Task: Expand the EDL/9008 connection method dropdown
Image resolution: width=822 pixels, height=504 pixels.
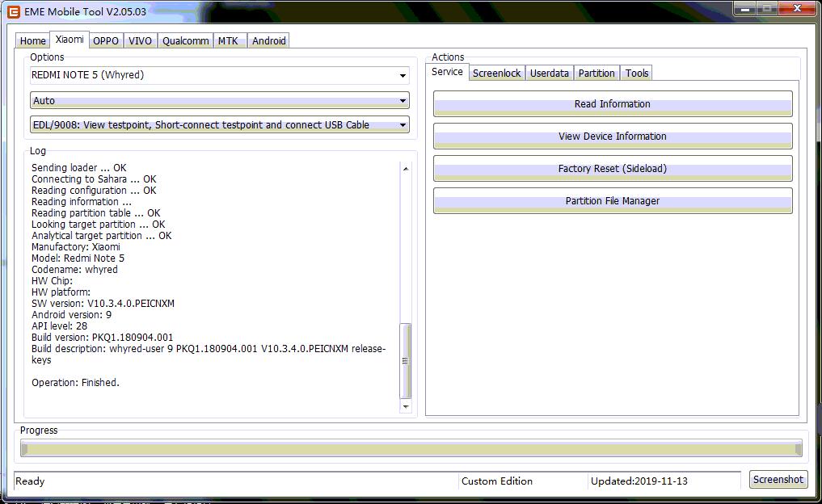Action: point(220,124)
